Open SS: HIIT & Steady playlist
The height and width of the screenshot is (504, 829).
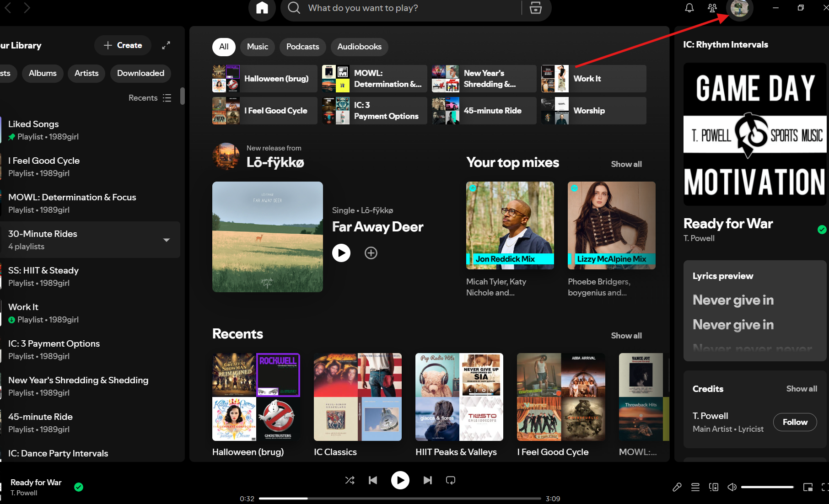coord(90,277)
